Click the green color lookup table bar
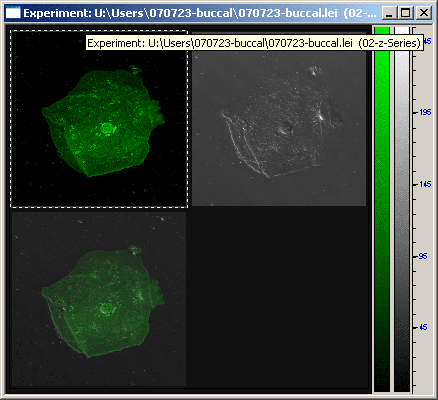The height and width of the screenshot is (400, 438). click(382, 210)
